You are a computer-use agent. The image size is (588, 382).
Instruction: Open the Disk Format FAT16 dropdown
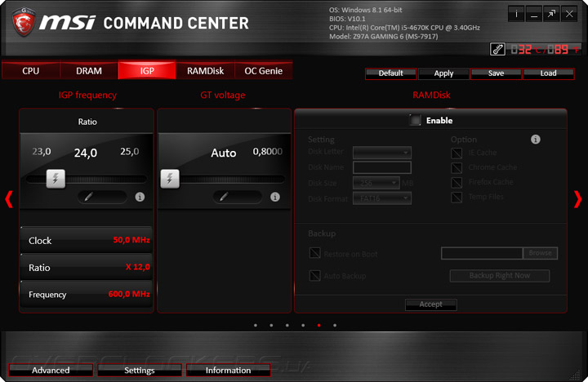tap(382, 198)
